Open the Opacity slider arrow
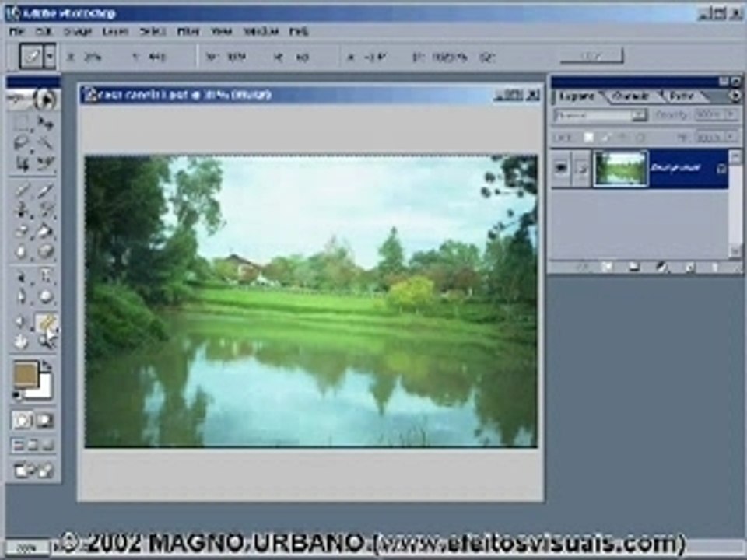 pyautogui.click(x=731, y=115)
